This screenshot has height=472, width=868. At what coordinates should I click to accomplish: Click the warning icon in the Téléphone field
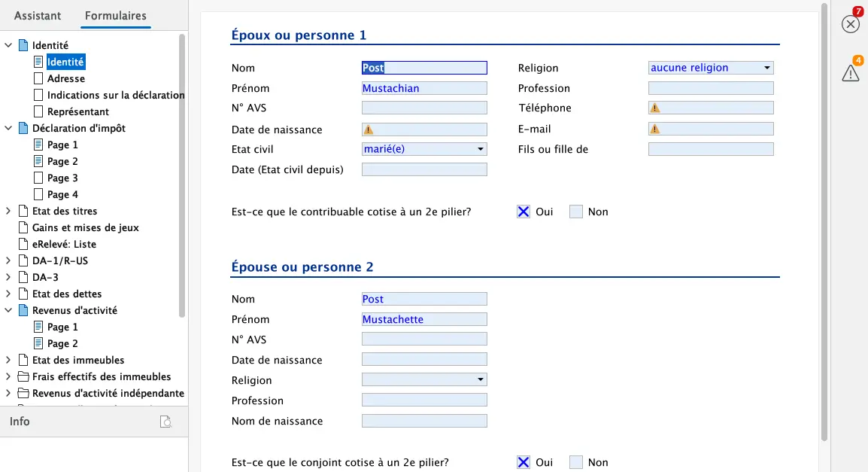point(654,107)
